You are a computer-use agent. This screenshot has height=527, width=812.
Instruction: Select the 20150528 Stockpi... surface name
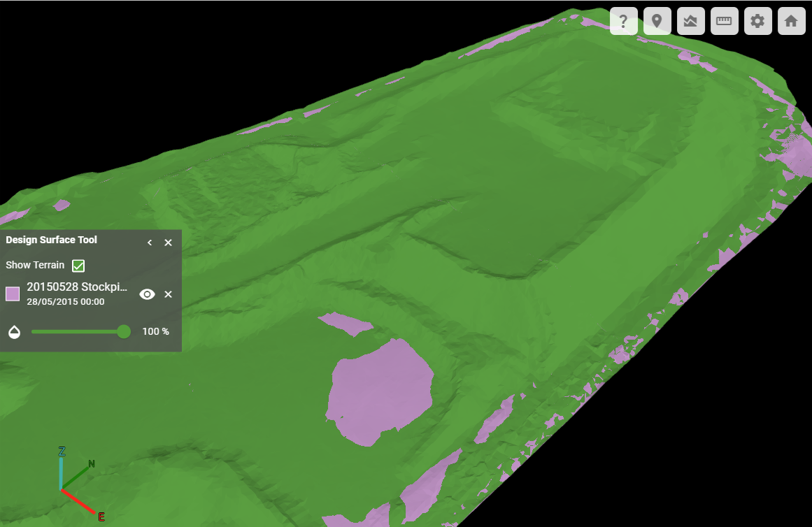click(77, 287)
